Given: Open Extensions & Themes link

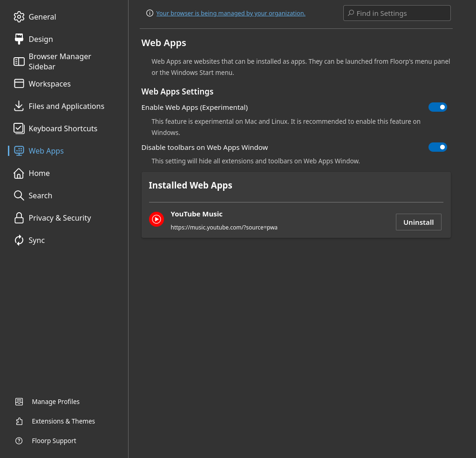Looking at the screenshot, I should [63, 421].
